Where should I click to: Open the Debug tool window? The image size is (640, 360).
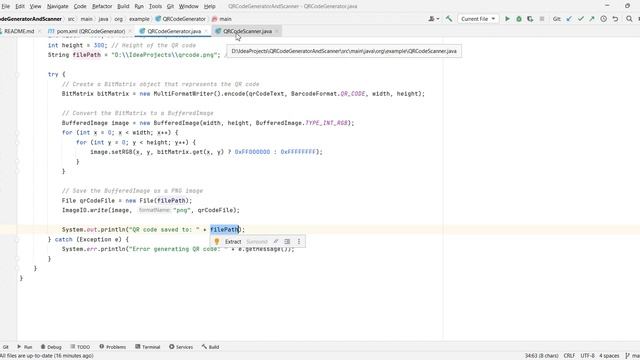point(51,347)
